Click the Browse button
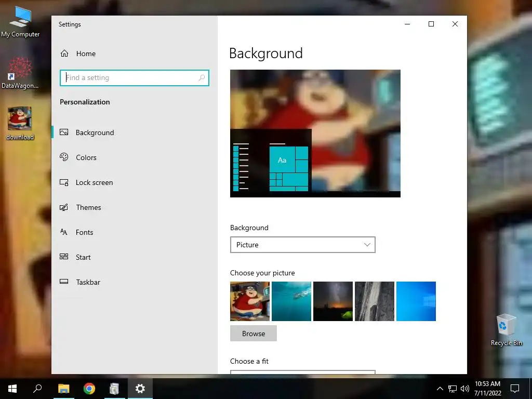This screenshot has height=399, width=532. (x=254, y=334)
